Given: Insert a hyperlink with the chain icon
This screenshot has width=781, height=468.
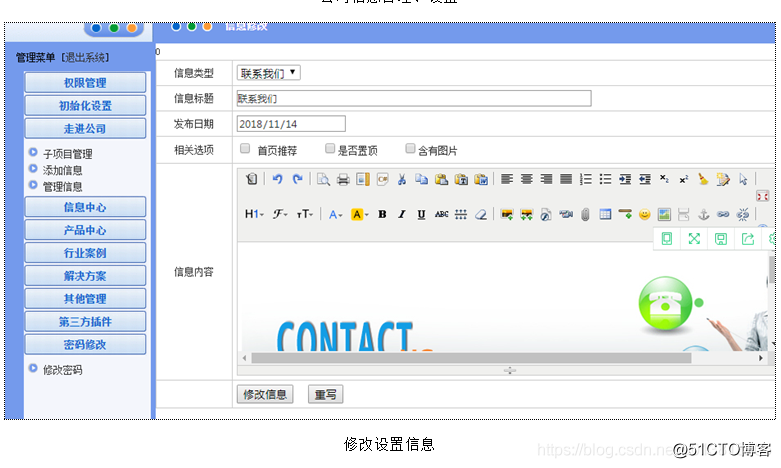Looking at the screenshot, I should 723,215.
